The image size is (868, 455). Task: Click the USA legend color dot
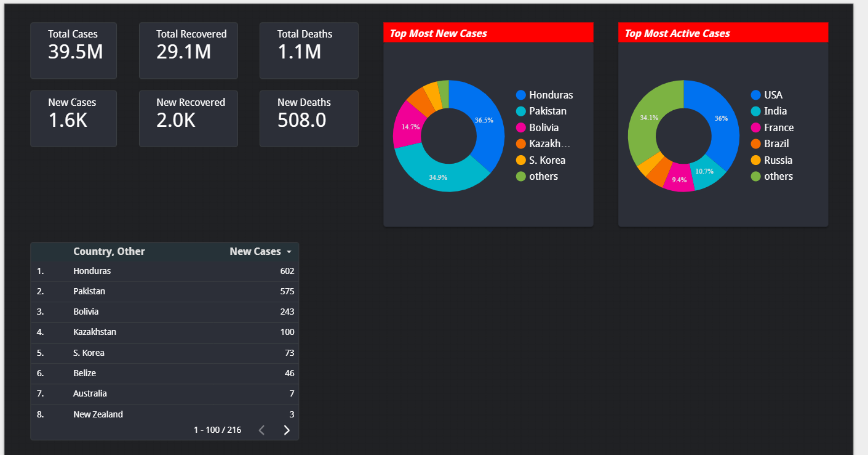pyautogui.click(x=756, y=95)
